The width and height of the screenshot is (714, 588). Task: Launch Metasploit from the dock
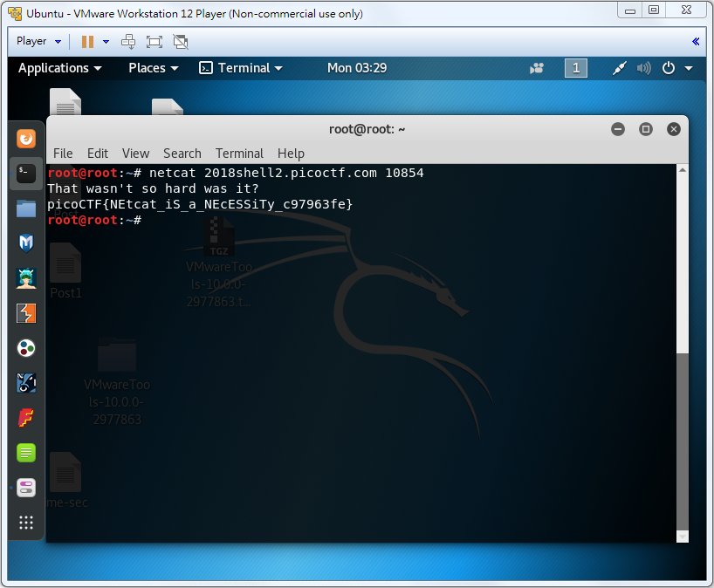[26, 243]
